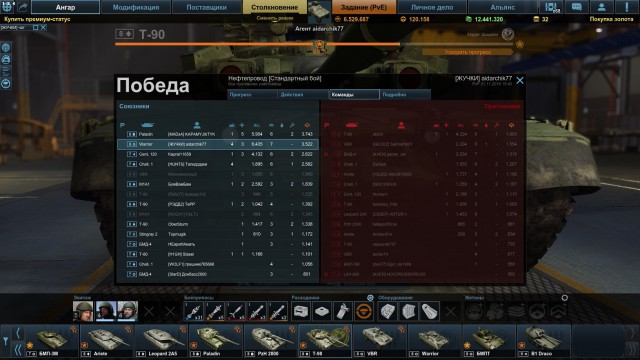Click the Сменить режим option
This screenshot has width=640, height=360.
click(x=274, y=18)
